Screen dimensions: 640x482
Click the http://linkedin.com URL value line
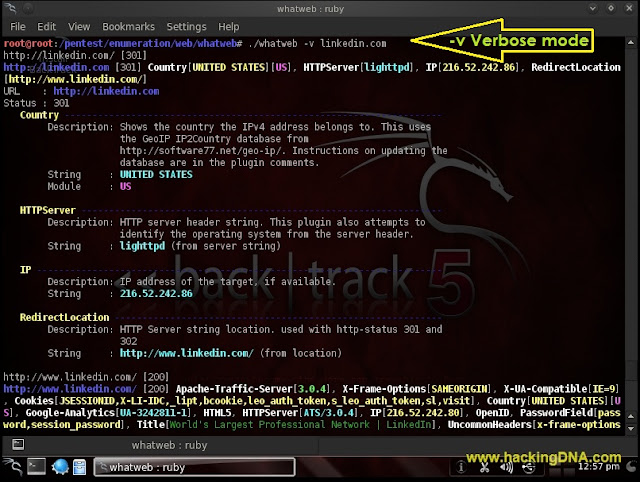pyautogui.click(x=106, y=91)
